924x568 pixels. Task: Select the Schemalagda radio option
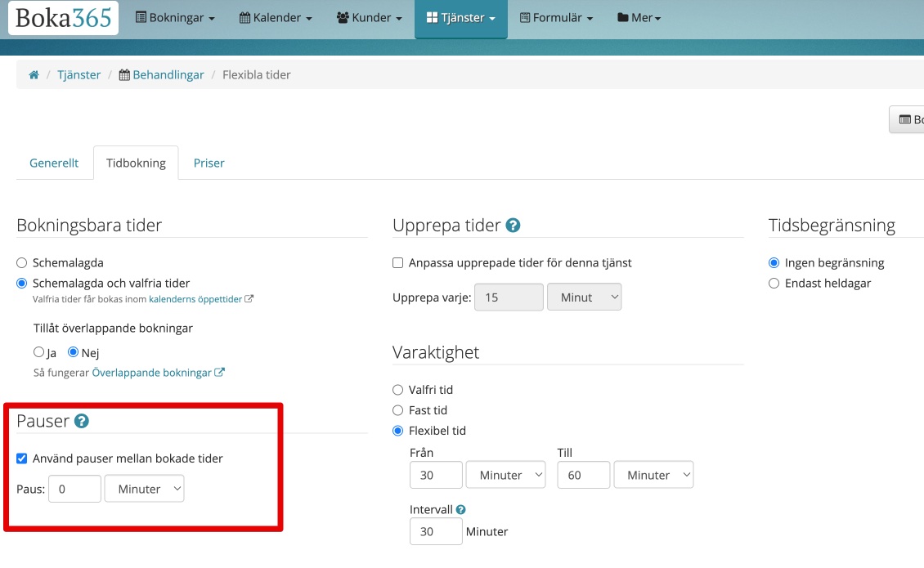[22, 263]
